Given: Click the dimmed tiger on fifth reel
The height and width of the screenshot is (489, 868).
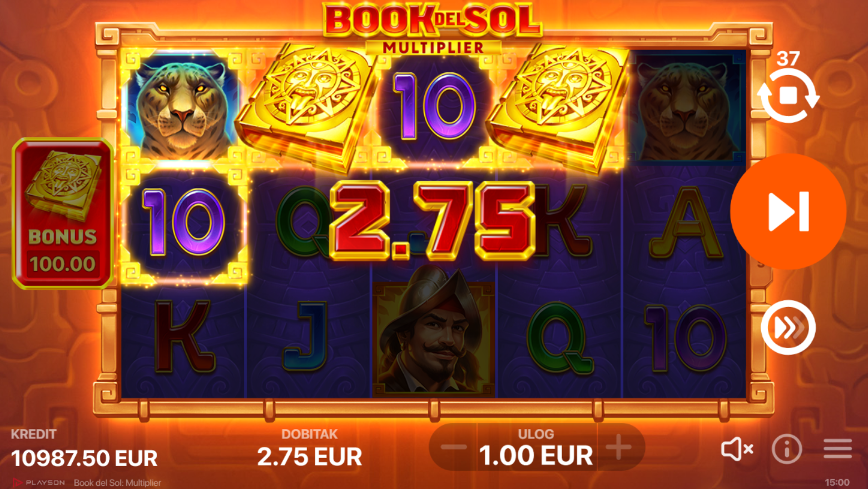Looking at the screenshot, I should [685, 107].
